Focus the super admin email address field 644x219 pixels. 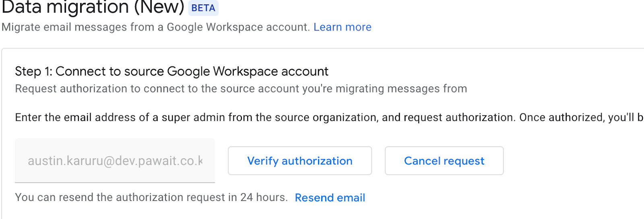click(x=115, y=161)
